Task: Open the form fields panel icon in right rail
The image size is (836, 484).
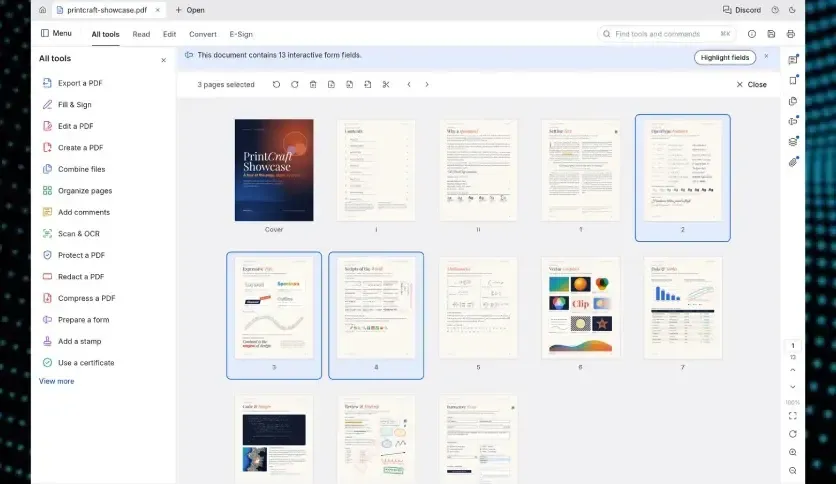Action: point(793,121)
